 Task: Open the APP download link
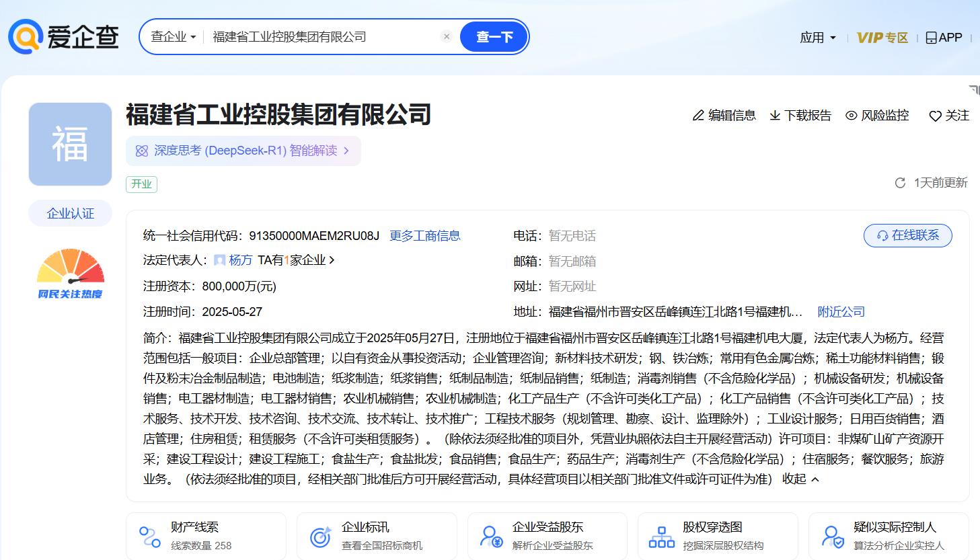pos(944,38)
